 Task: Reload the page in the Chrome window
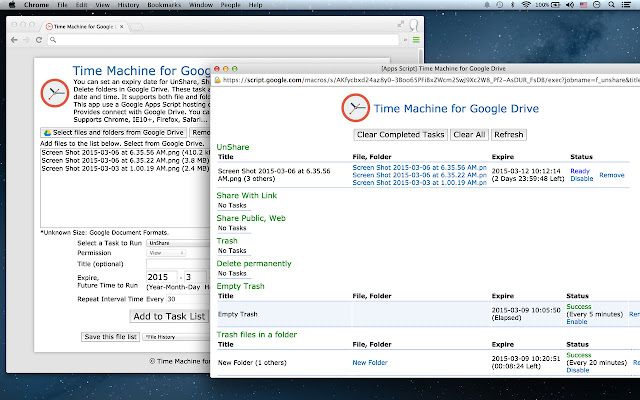click(39, 40)
